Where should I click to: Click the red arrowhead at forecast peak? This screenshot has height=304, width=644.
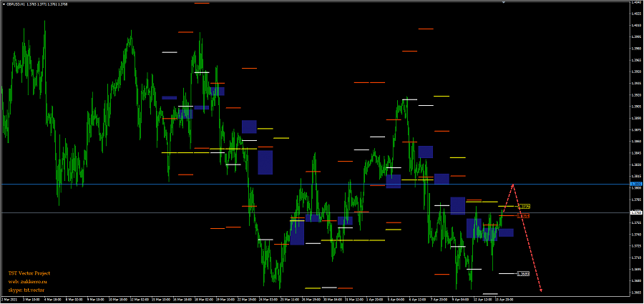click(x=512, y=185)
